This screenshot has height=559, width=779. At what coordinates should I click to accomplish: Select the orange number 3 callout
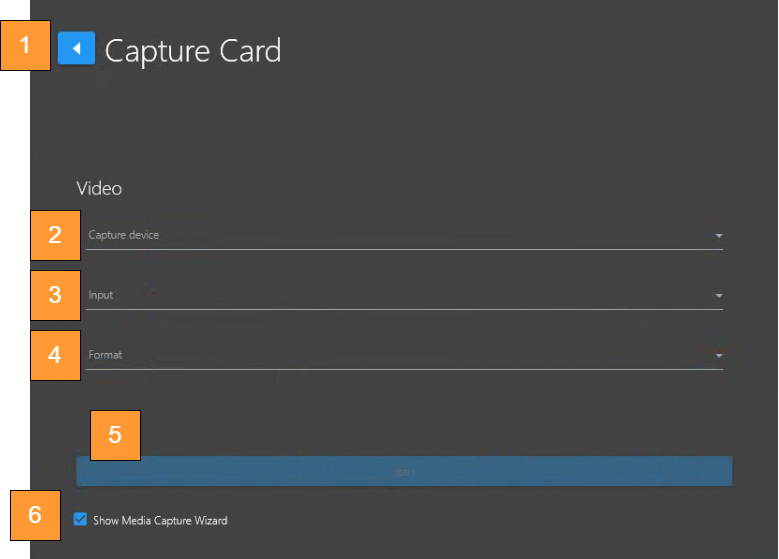(x=55, y=295)
